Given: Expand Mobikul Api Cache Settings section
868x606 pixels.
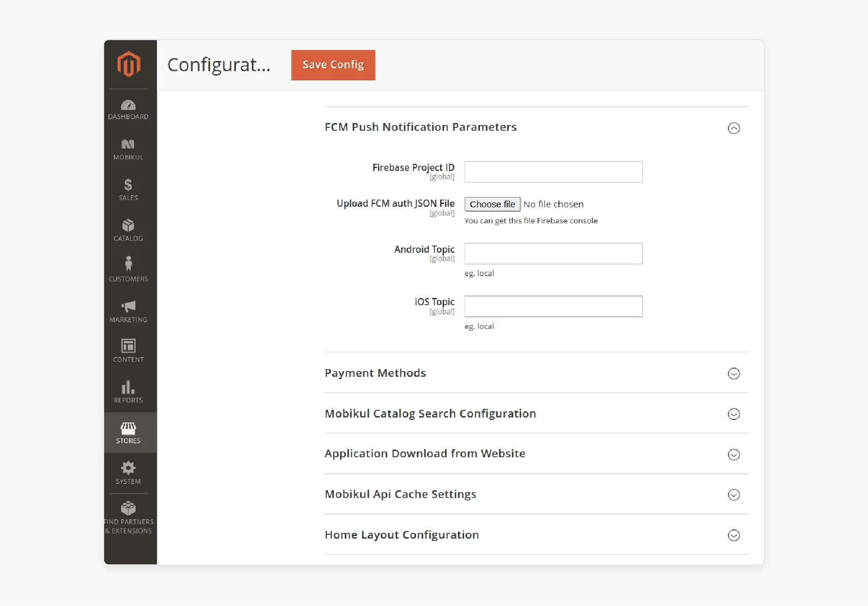Looking at the screenshot, I should click(734, 495).
